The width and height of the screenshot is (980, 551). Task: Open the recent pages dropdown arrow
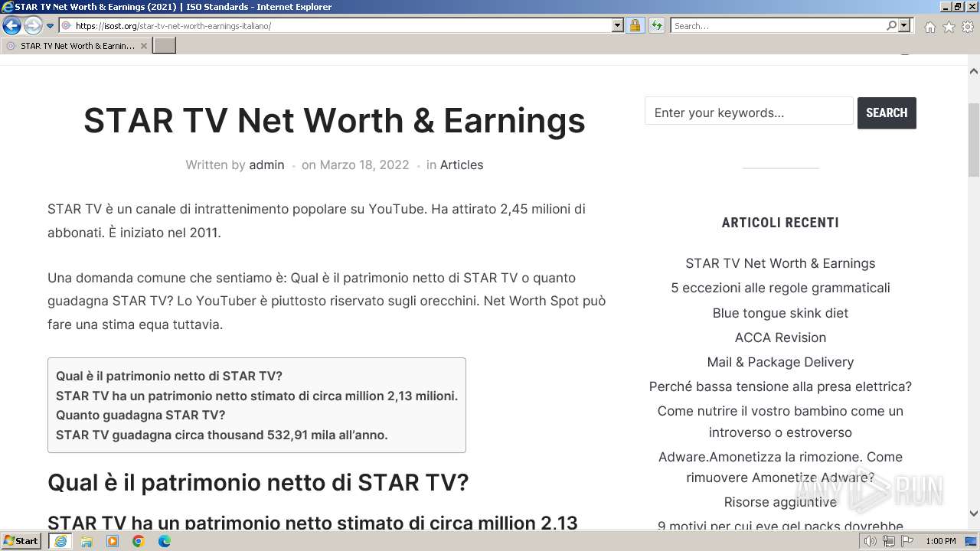[51, 26]
